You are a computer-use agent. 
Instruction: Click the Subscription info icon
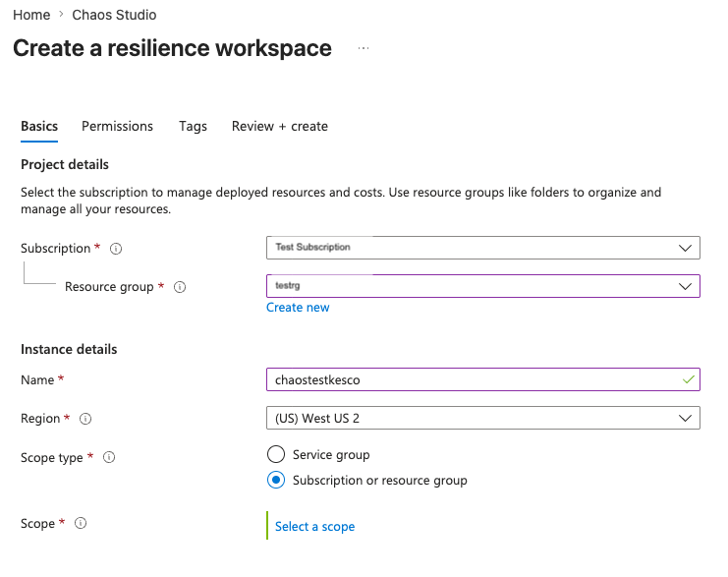pos(116,249)
